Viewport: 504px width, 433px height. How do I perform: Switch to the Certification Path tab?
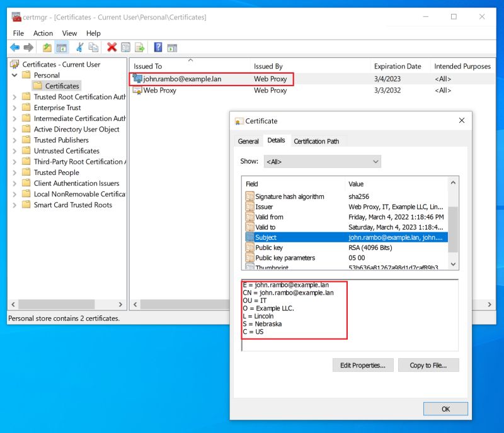(x=318, y=141)
